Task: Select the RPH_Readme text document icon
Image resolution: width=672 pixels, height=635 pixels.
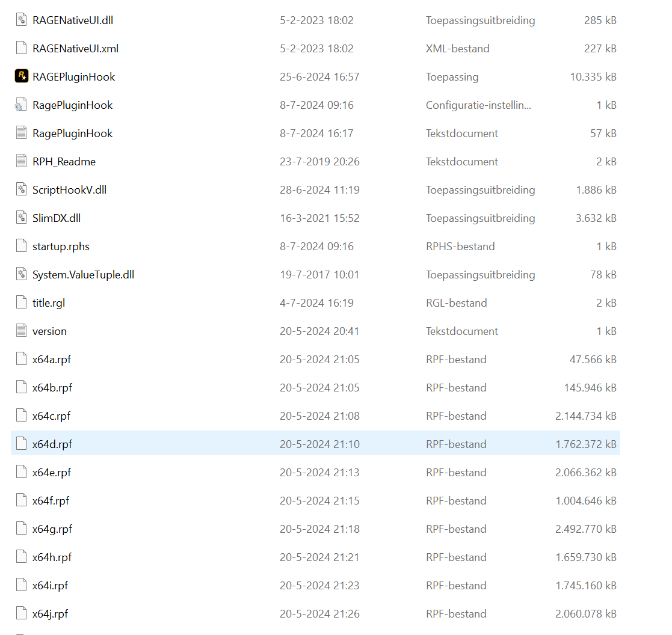Action: 22,161
